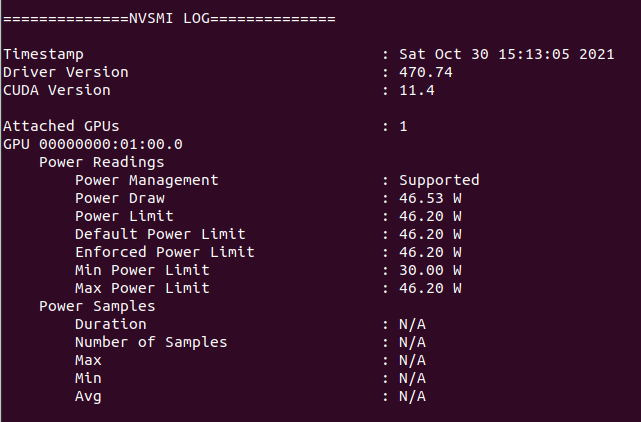This screenshot has width=641, height=422.
Task: Click the Attached GPUs label
Action: (x=61, y=126)
